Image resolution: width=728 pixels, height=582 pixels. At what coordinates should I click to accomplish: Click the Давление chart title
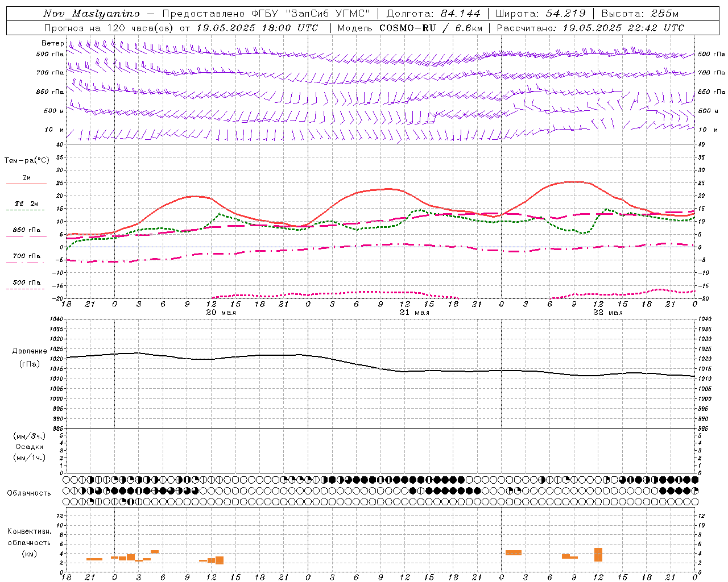(x=30, y=351)
